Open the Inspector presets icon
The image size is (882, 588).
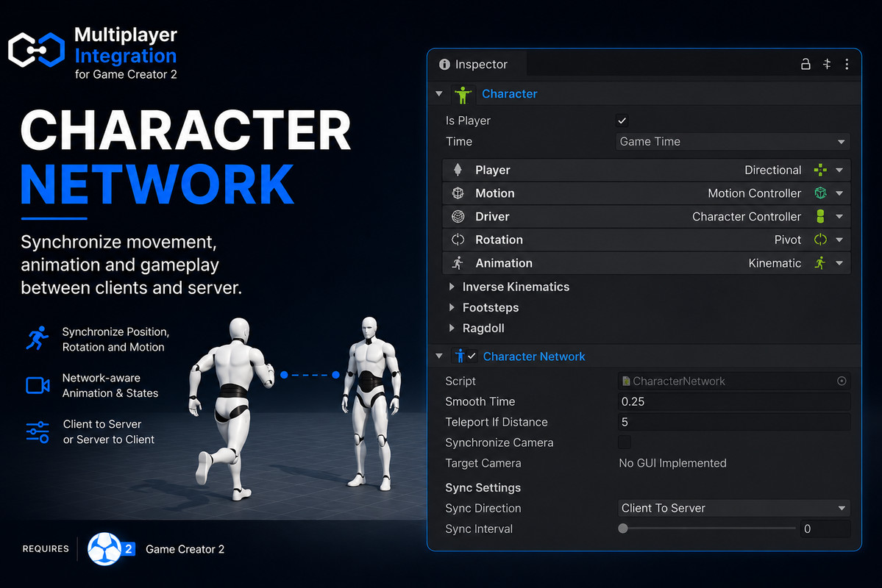click(827, 64)
